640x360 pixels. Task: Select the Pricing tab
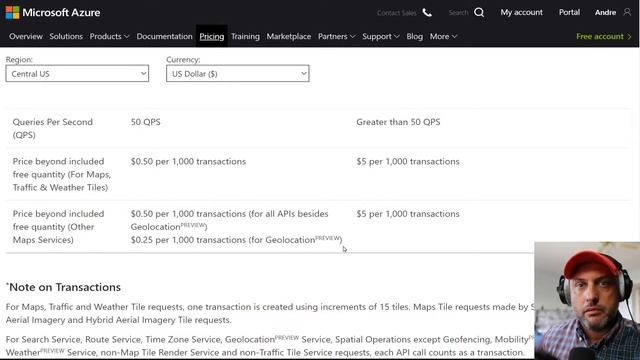click(212, 36)
